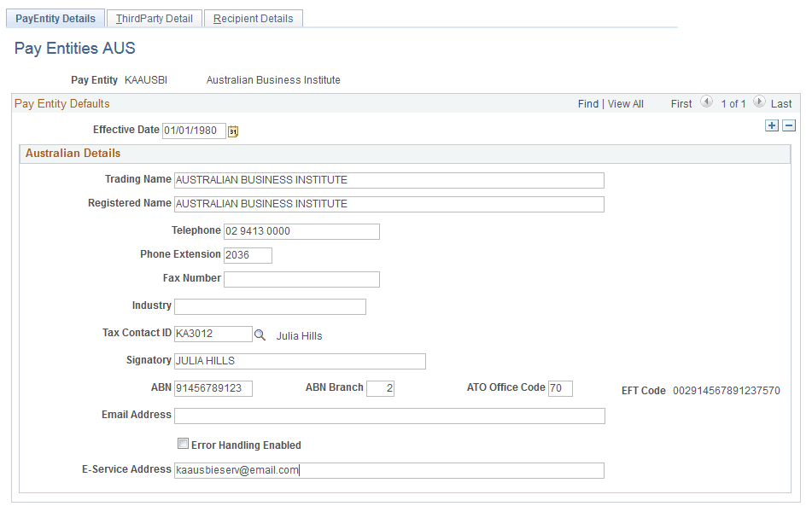Switch to the ThirdParty Detail tab
Screen dimensions: 812x512
[x=154, y=17]
